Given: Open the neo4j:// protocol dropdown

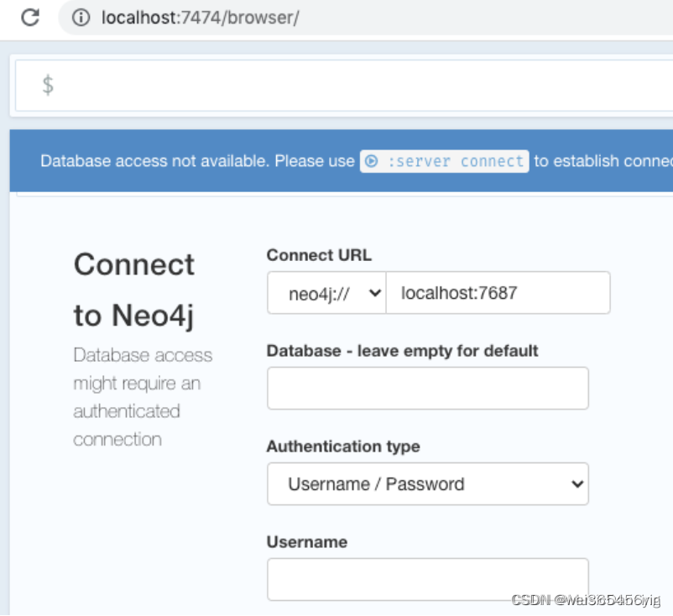Looking at the screenshot, I should pos(326,293).
